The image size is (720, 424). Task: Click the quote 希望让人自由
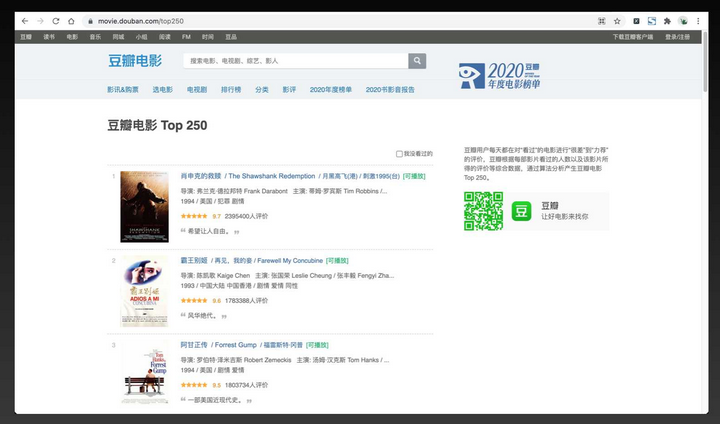click(x=207, y=231)
